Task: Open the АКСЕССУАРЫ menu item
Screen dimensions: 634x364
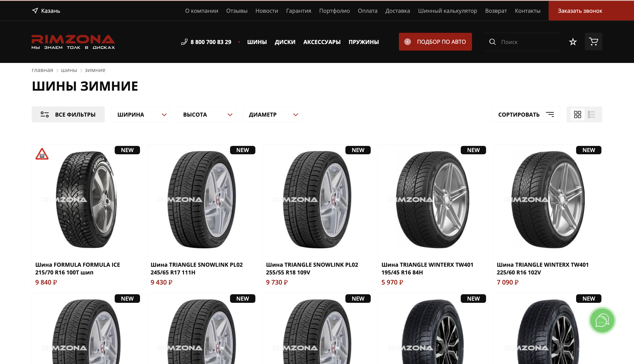Action: point(322,42)
